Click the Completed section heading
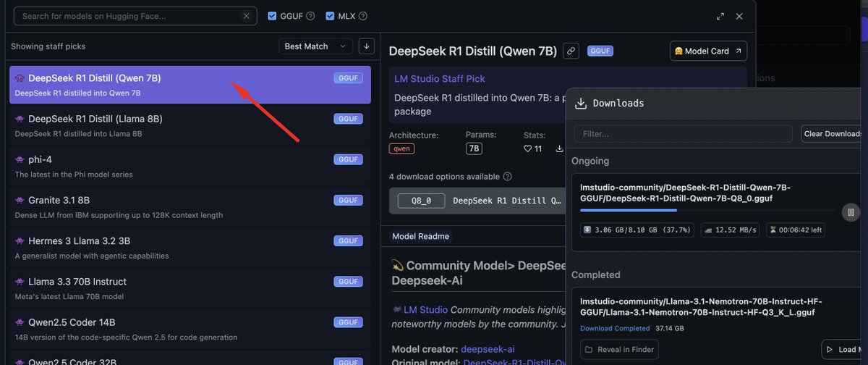The height and width of the screenshot is (365, 868). (596, 275)
